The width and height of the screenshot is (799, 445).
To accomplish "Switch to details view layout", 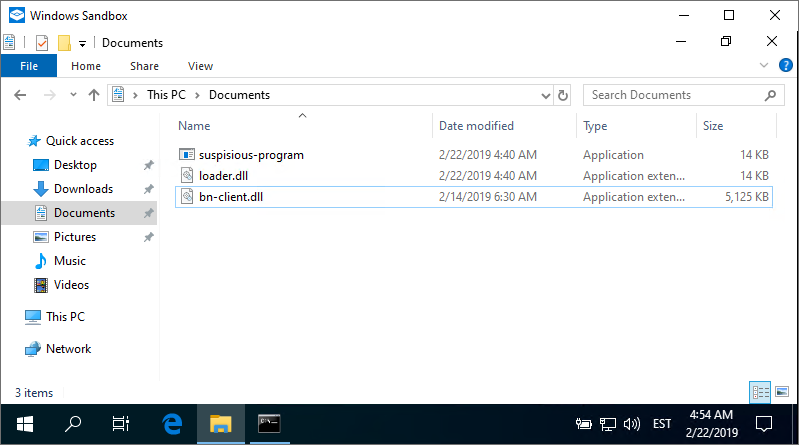I will coord(760,392).
